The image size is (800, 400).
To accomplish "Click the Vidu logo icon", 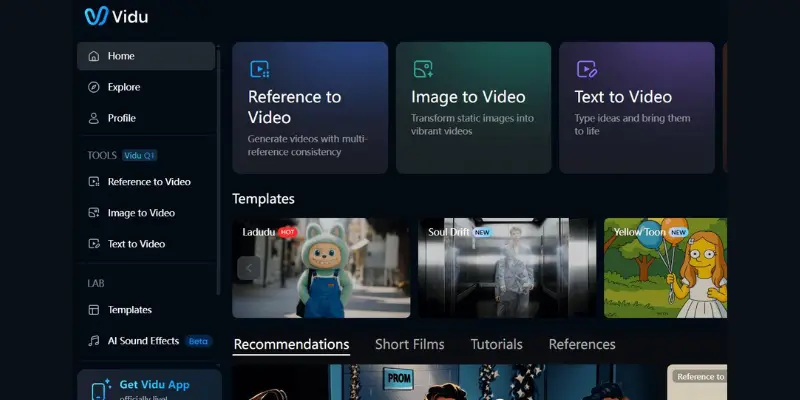I will click(96, 16).
